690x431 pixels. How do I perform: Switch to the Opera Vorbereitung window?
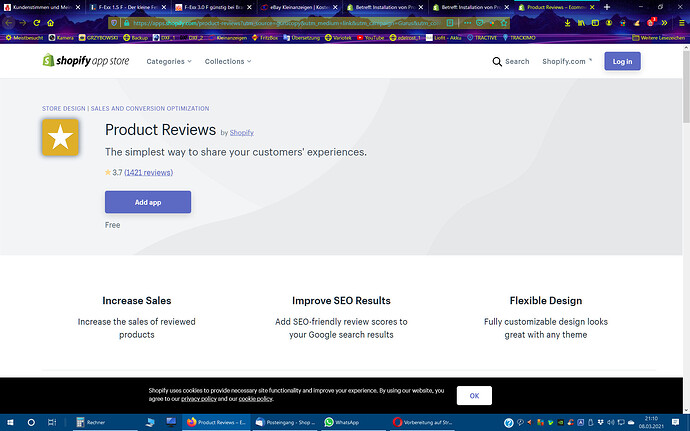(422, 422)
